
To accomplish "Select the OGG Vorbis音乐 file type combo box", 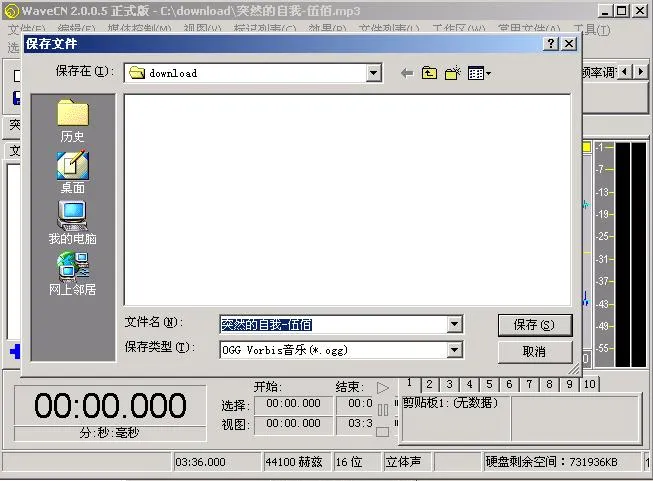I will coord(341,350).
